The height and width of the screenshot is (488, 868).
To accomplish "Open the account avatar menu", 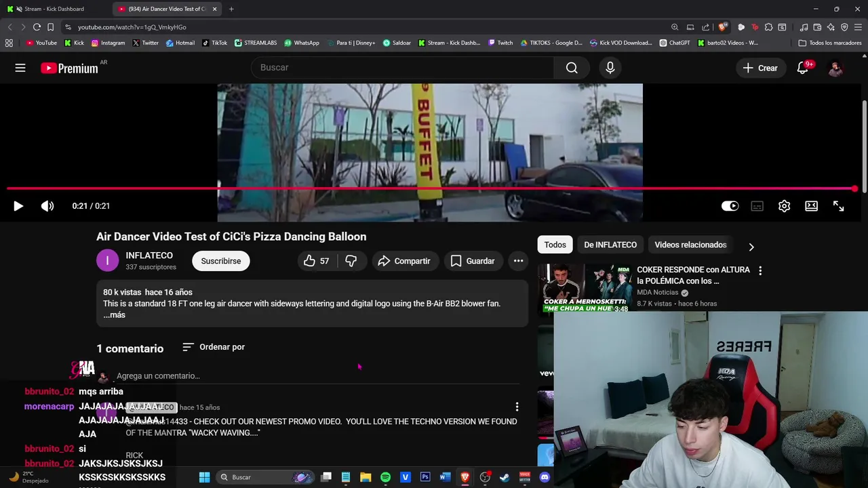I will click(x=835, y=68).
